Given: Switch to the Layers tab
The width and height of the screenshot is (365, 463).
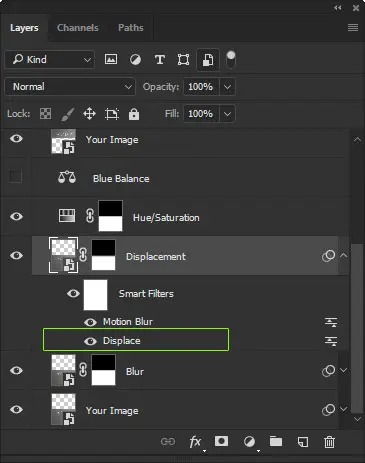Looking at the screenshot, I should coord(24,28).
